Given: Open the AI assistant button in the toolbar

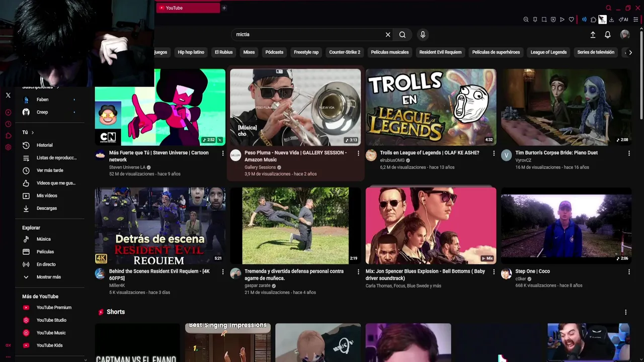Looking at the screenshot, I should tap(623, 20).
